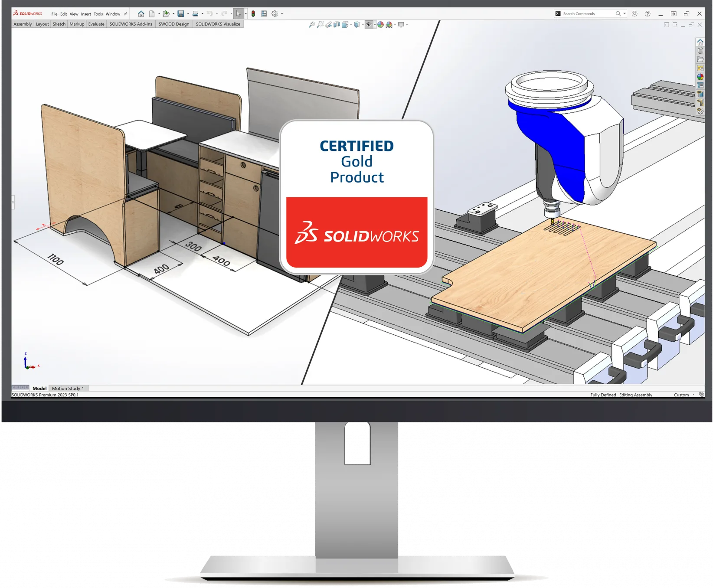
Task: Expand the Options gear dropdown arrow
Action: (282, 14)
